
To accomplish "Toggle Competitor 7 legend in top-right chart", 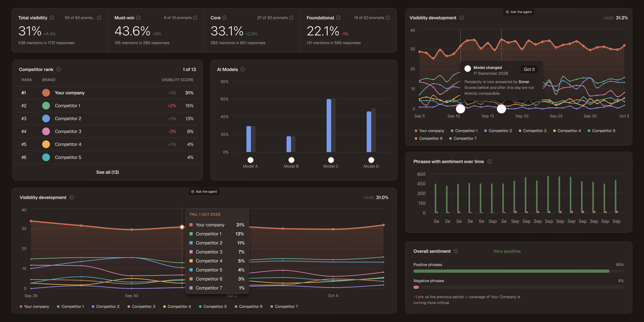I will [x=463, y=138].
